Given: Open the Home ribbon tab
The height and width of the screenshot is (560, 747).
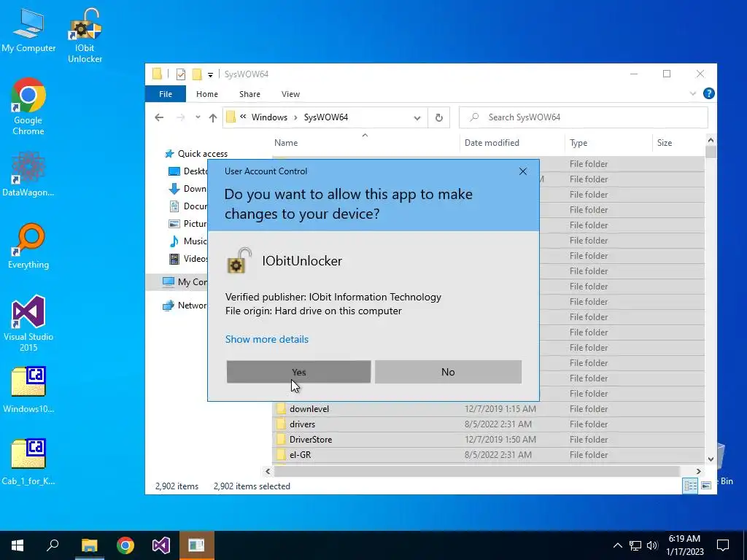Looking at the screenshot, I should coord(206,94).
